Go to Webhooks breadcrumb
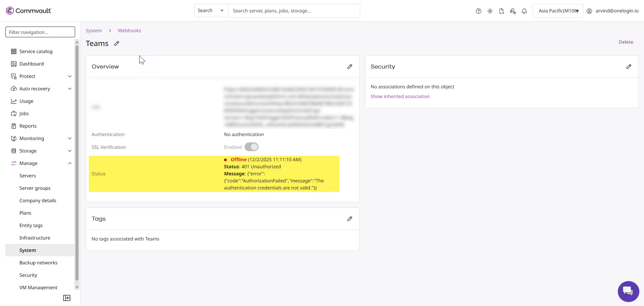 pyautogui.click(x=129, y=31)
